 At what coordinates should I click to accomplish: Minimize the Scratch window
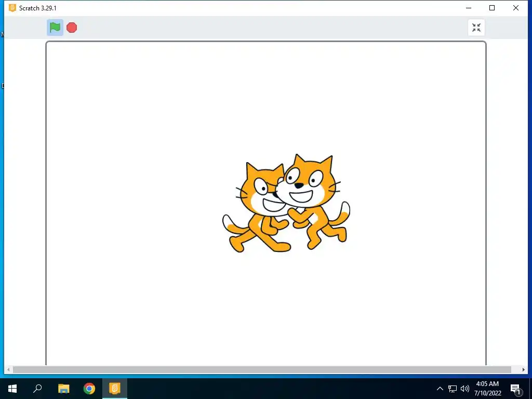tap(469, 8)
